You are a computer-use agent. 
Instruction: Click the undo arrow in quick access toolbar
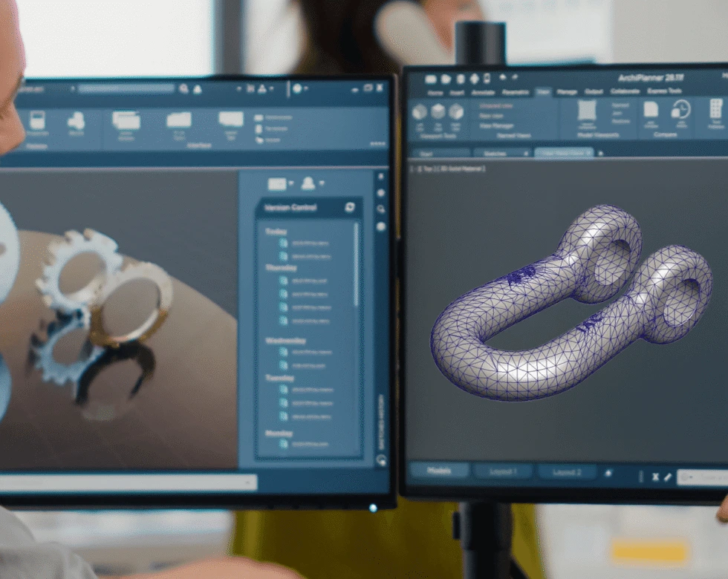coord(503,78)
